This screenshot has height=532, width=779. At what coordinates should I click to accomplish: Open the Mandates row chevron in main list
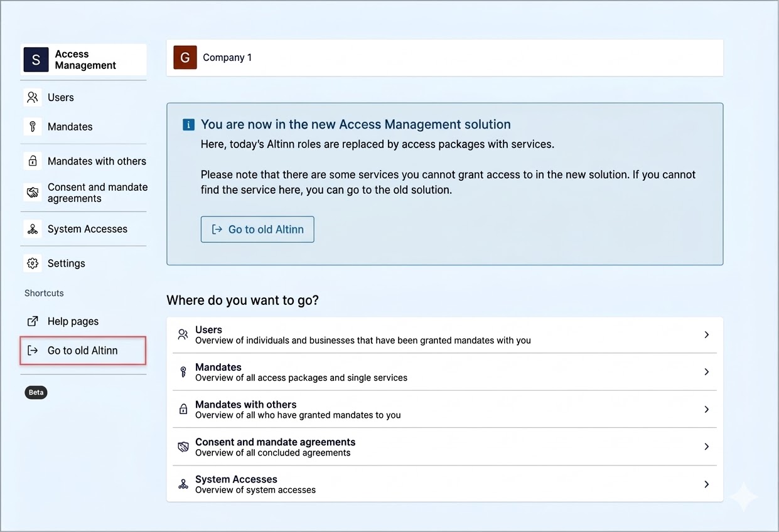tap(706, 372)
